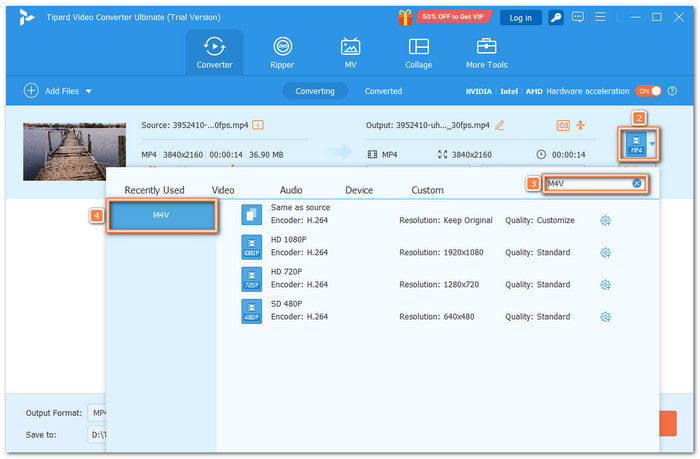Viewport: 700px width, 459px height.
Task: Select the Device format tab
Action: click(x=358, y=190)
